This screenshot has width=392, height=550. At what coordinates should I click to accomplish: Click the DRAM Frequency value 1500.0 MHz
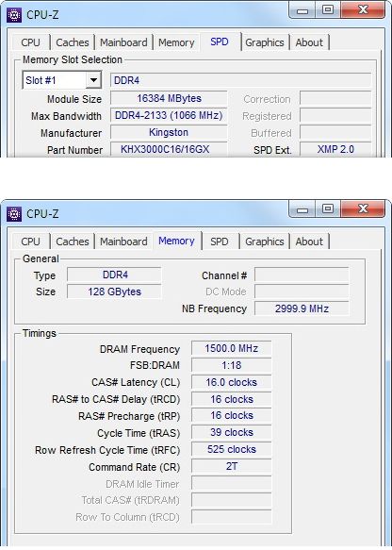(232, 348)
